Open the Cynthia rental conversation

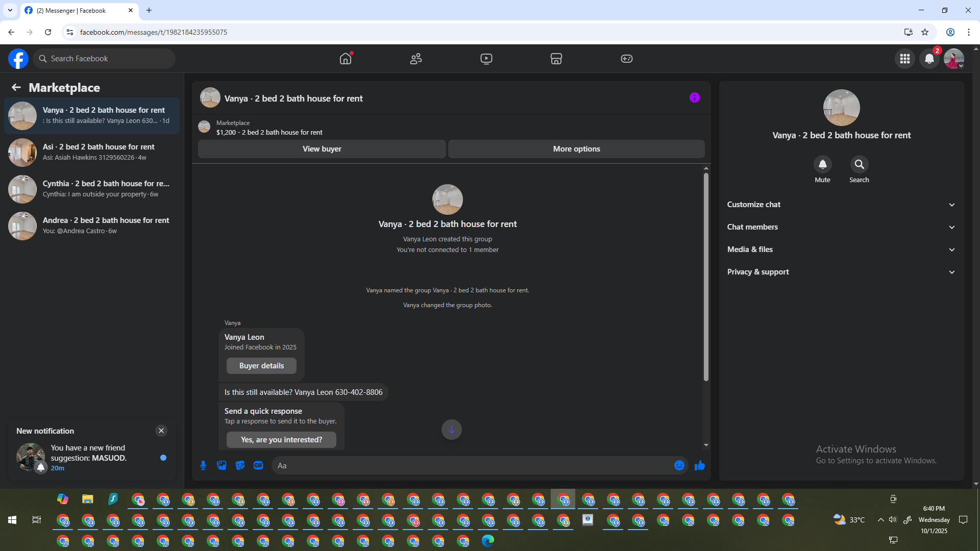pyautogui.click(x=92, y=189)
